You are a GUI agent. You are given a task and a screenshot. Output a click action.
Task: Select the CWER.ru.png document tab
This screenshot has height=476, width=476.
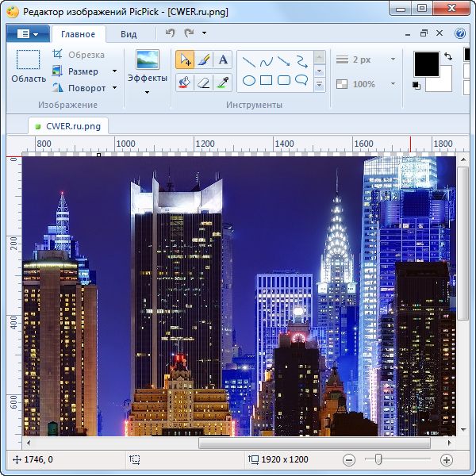70,125
